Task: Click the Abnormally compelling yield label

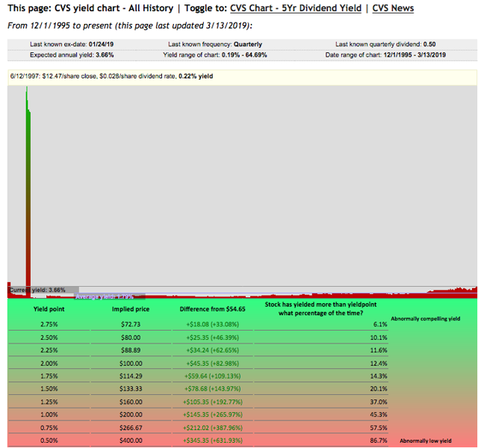Action: (x=426, y=319)
